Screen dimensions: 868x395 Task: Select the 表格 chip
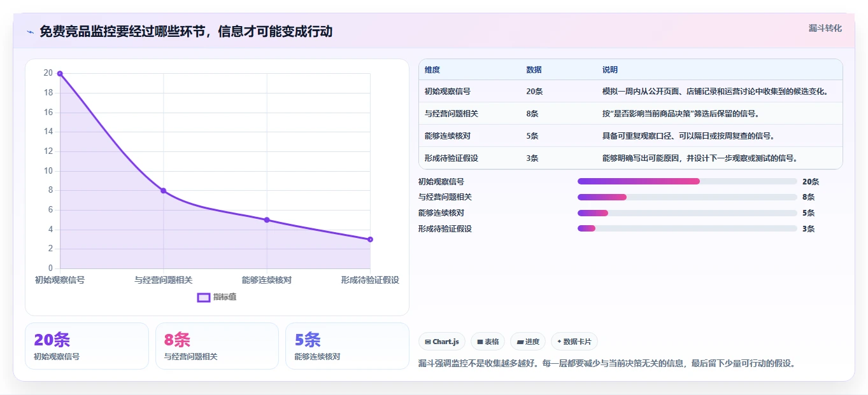(x=488, y=342)
